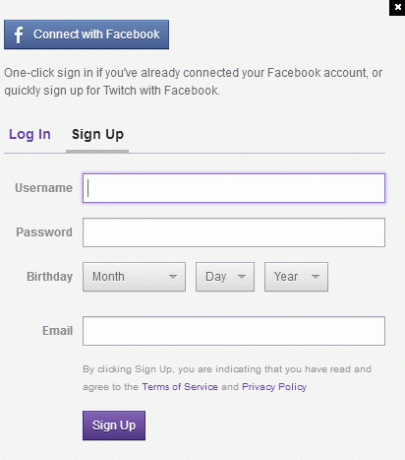The image size is (405, 460).
Task: Close the sign-up dialog with the X
Action: coord(397,7)
